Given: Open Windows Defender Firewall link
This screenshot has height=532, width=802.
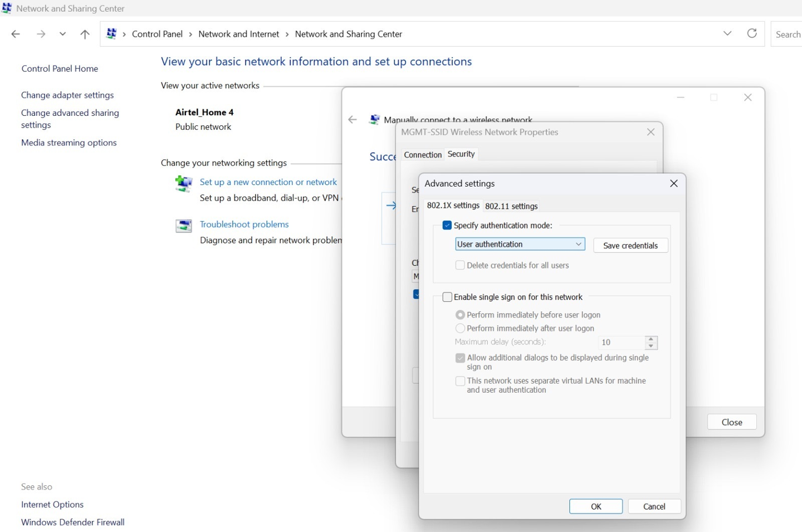Looking at the screenshot, I should tap(72, 522).
